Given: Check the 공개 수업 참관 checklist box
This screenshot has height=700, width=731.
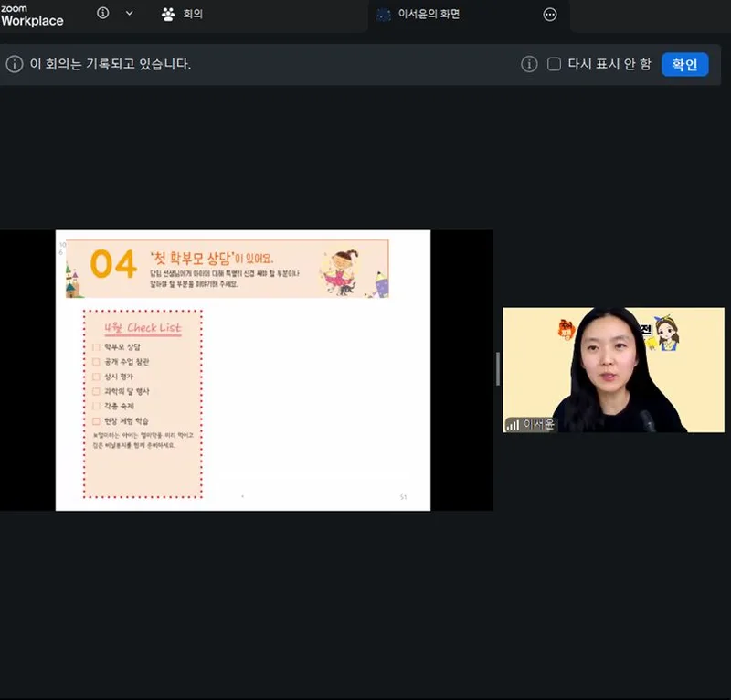Looking at the screenshot, I should coord(96,362).
